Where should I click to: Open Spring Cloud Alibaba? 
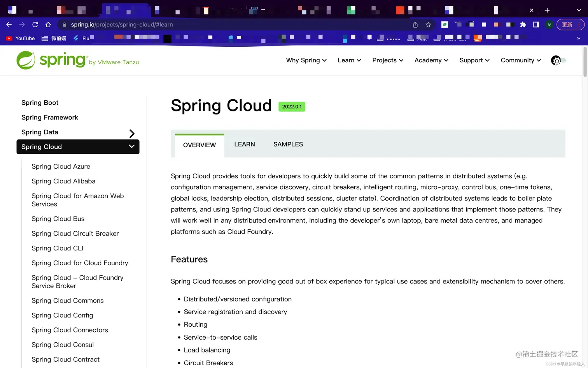point(63,181)
